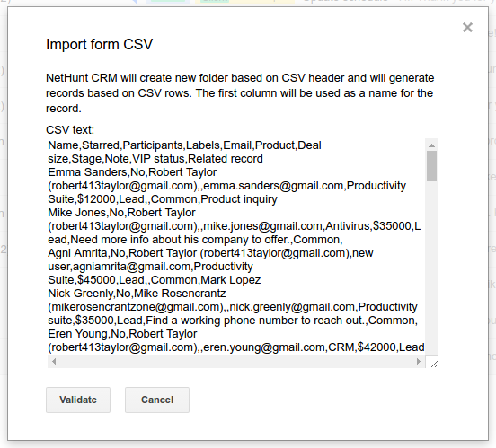The width and height of the screenshot is (496, 448).
Task: Cancel the CSV import
Action: 157,400
